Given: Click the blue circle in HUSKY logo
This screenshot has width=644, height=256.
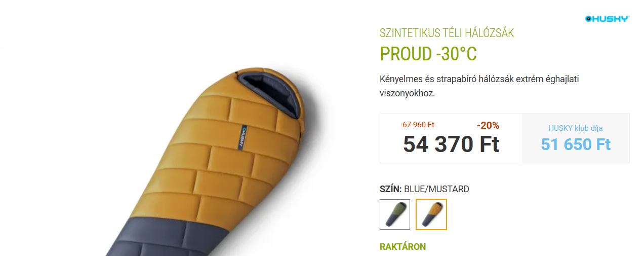Looking at the screenshot, I should tap(588, 19).
